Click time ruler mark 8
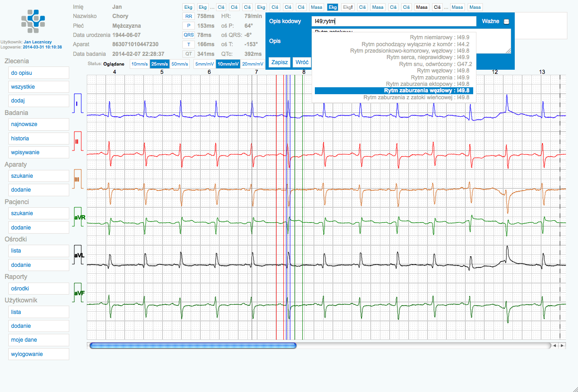Image resolution: width=578 pixels, height=392 pixels. point(304,72)
